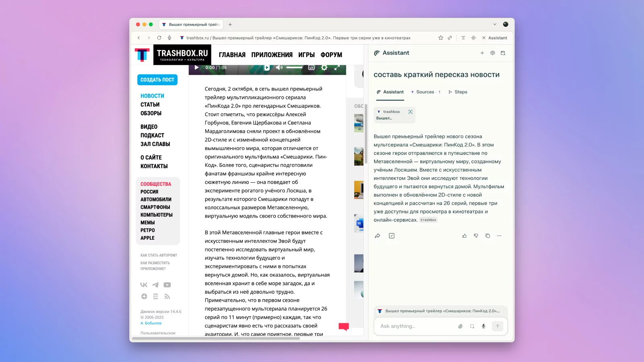Viewport: 644px width, 362px height.
Task: Open the more options ellipsis under the answer
Action: [x=499, y=236]
